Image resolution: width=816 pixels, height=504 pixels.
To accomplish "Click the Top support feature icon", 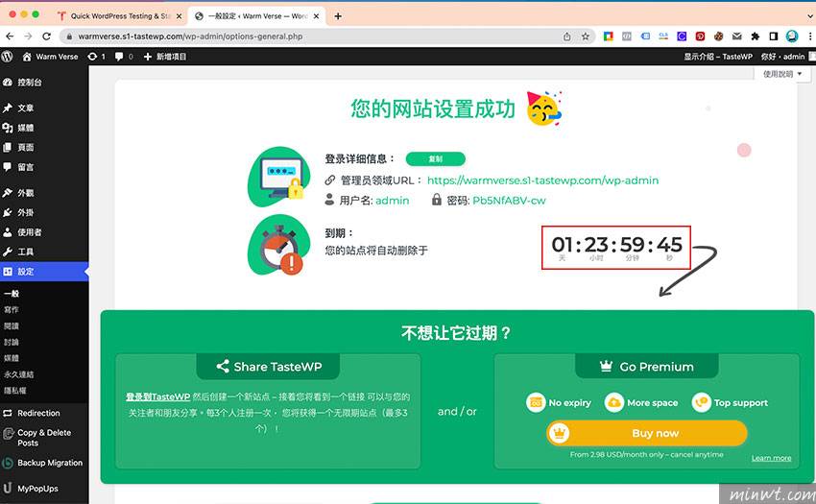I will (701, 402).
